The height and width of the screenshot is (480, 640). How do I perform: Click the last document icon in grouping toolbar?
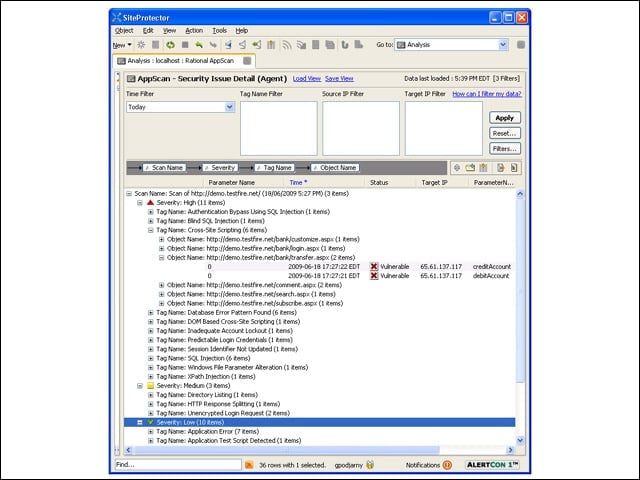coord(514,168)
